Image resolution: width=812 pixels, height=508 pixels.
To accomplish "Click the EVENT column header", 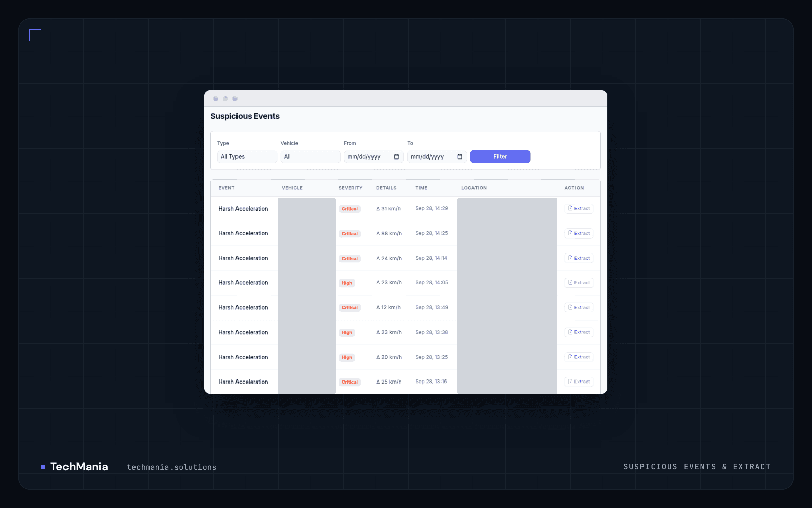I will [226, 188].
